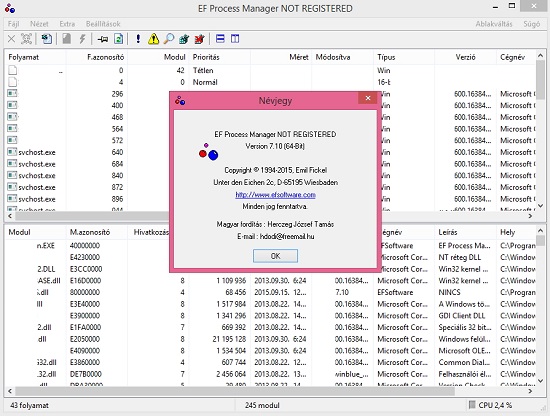Open the efsoftware.com website link

[275, 195]
